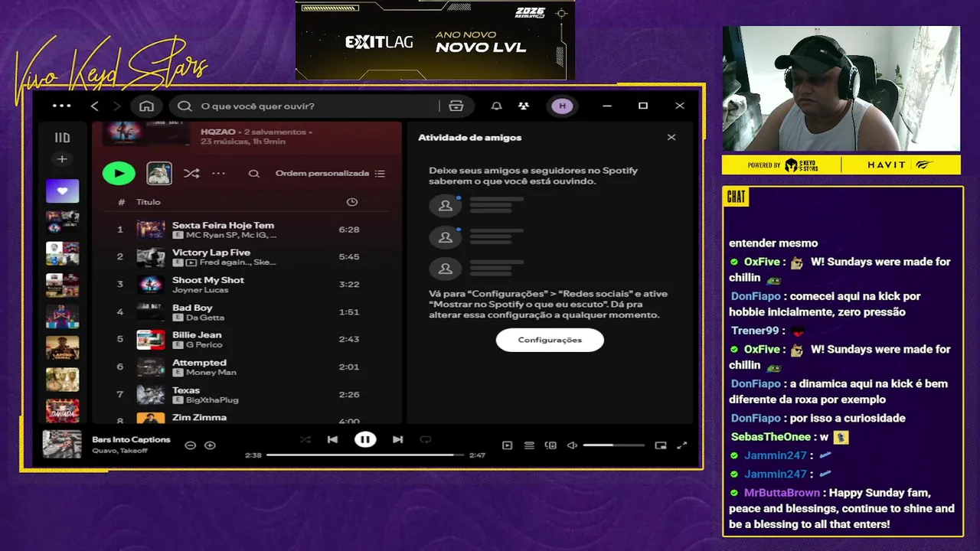This screenshot has height=551, width=980.
Task: Seek on the song progress bar
Action: (364, 455)
